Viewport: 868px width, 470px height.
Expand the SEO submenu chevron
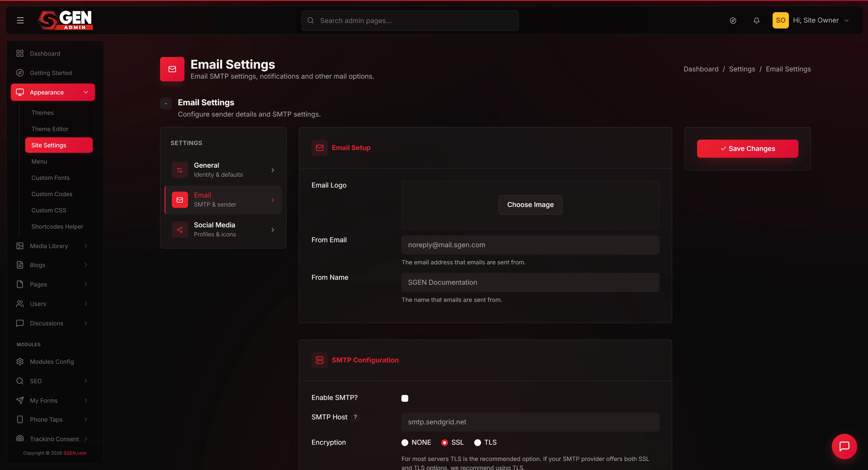point(86,381)
